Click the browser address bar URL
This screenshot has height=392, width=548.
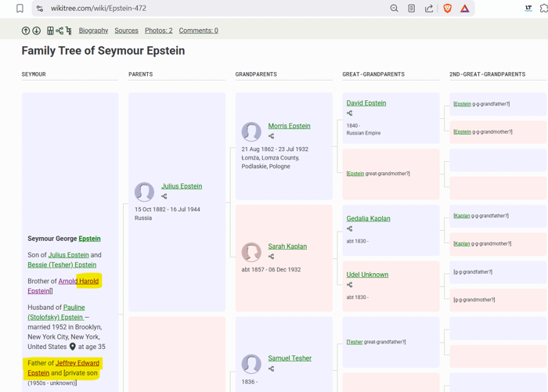(x=99, y=9)
